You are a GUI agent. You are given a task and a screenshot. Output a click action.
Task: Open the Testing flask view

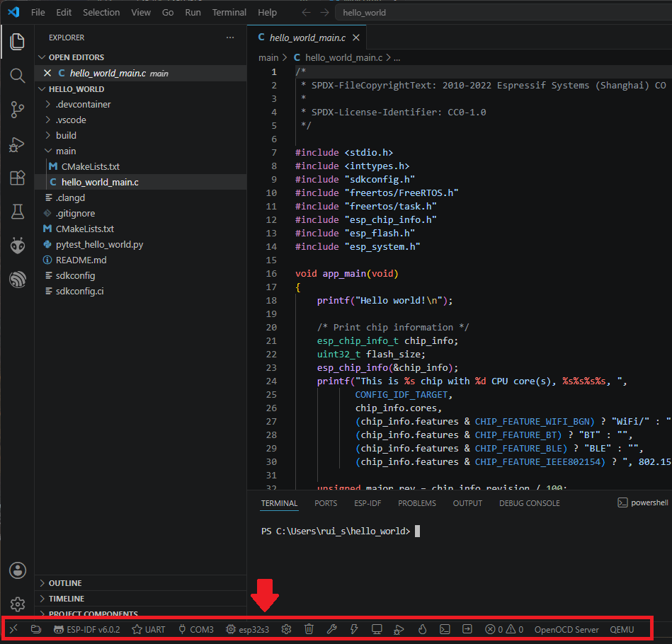[17, 212]
